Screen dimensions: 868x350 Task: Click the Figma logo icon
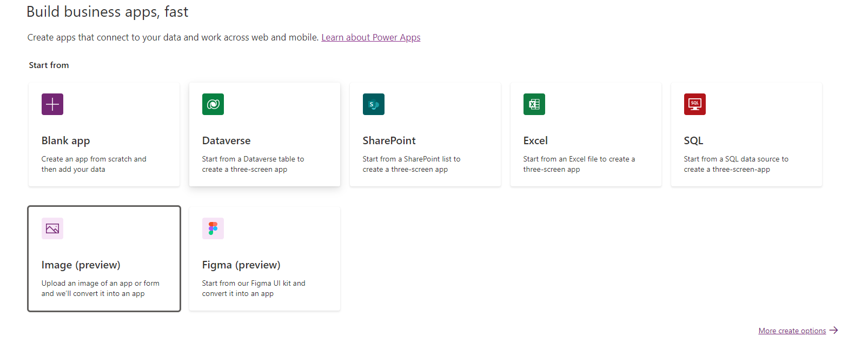click(x=213, y=228)
